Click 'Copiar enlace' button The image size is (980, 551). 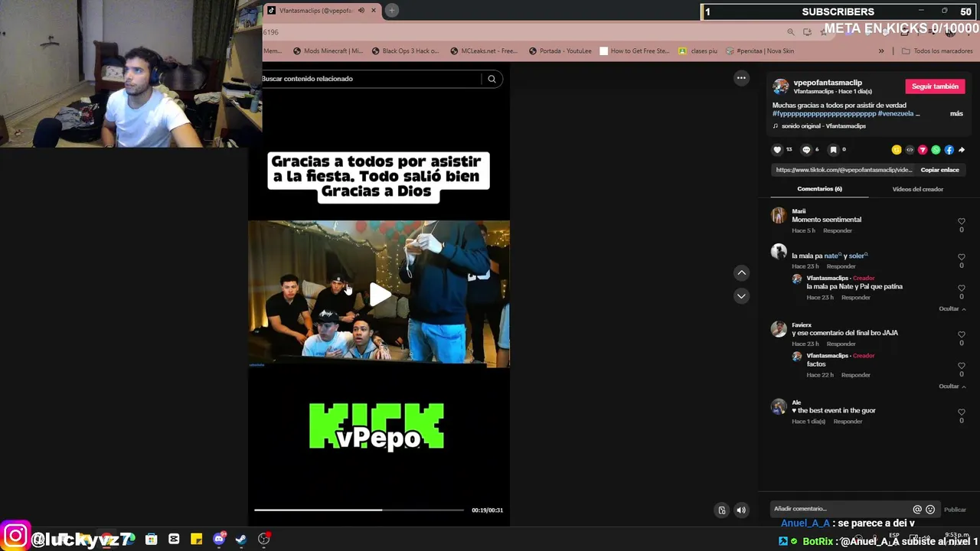coord(939,170)
